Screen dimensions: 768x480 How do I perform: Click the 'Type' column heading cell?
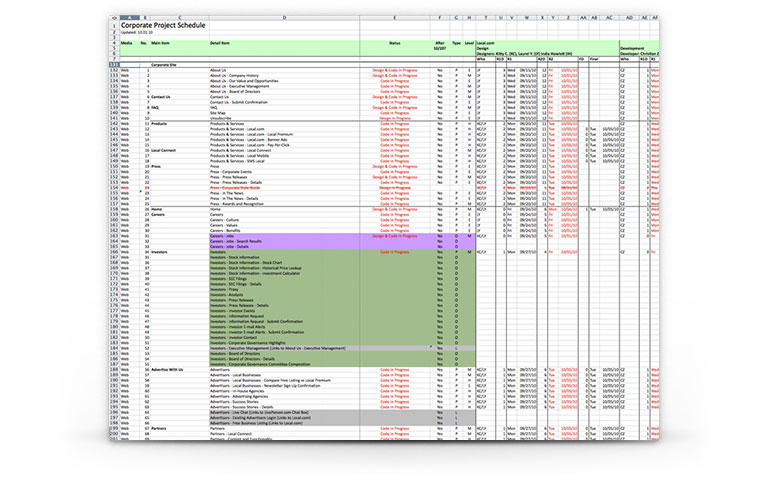456,43
